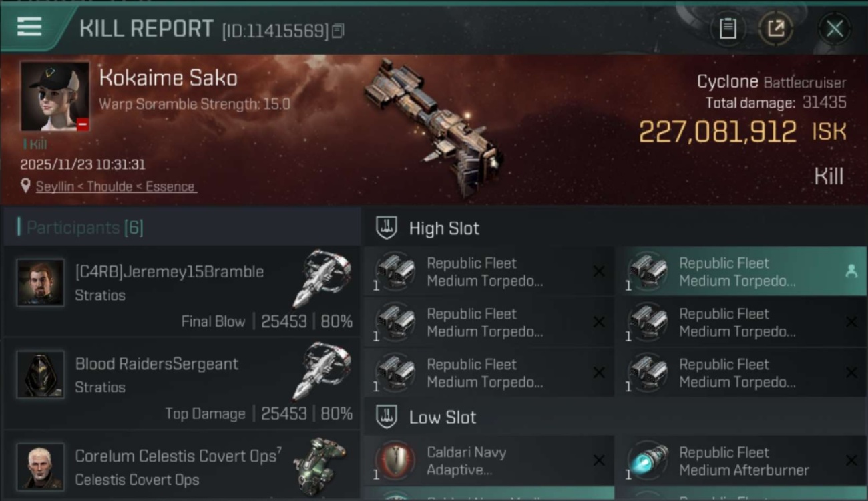Select the Participants [6] header
The image size is (868, 501).
pos(85,228)
